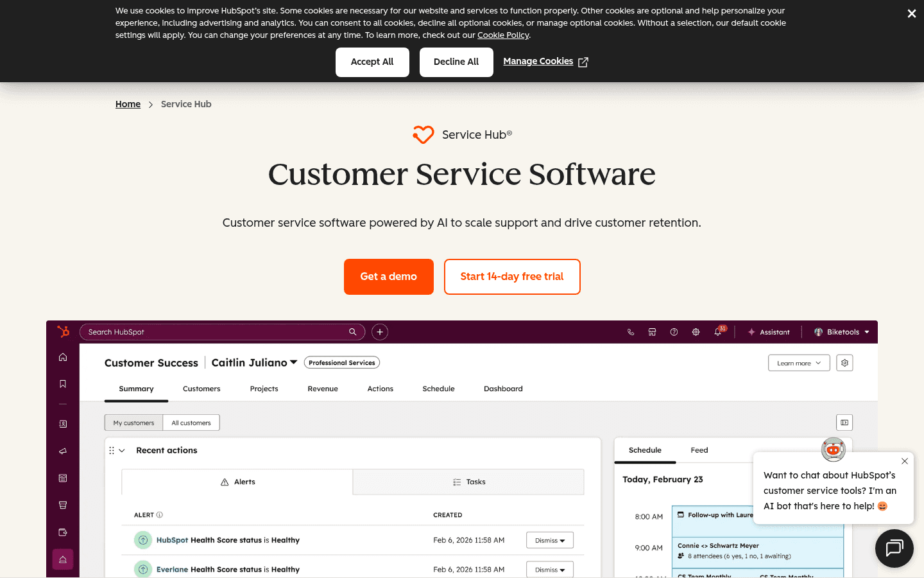Click the magnifier icon in Search HubSpot
924x578 pixels.
[352, 332]
